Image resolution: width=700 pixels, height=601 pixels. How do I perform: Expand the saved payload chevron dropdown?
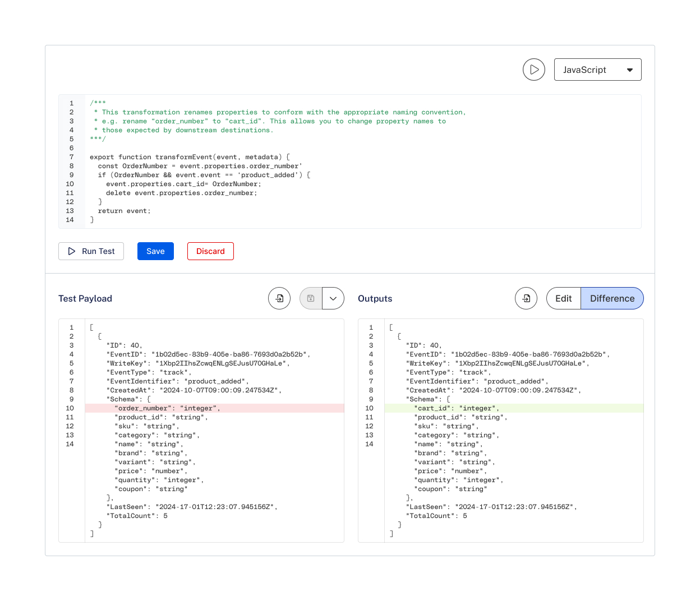click(333, 298)
